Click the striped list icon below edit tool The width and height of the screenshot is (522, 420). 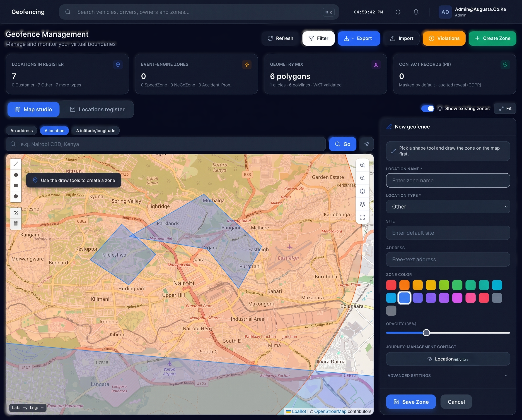pos(16,223)
